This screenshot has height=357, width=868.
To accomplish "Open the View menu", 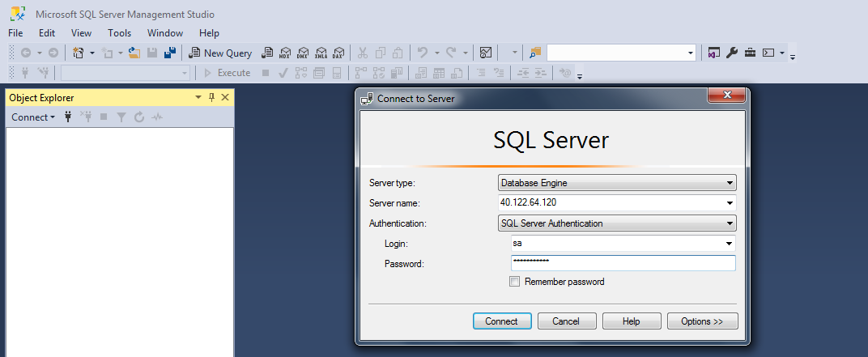I will (x=81, y=33).
